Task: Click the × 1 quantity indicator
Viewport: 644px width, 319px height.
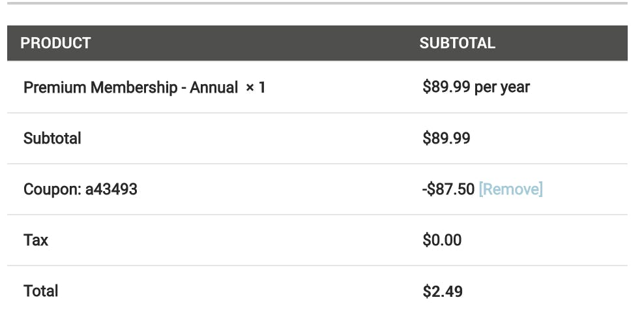Action: coord(256,87)
